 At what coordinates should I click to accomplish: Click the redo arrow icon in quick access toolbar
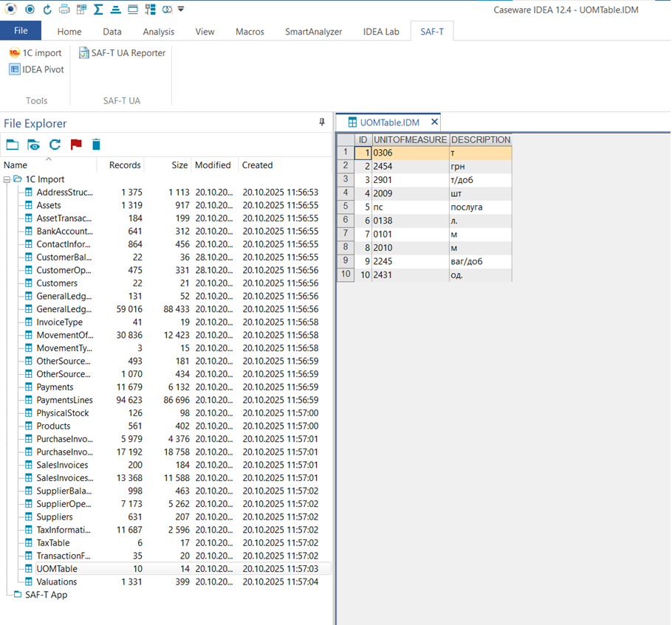click(47, 9)
